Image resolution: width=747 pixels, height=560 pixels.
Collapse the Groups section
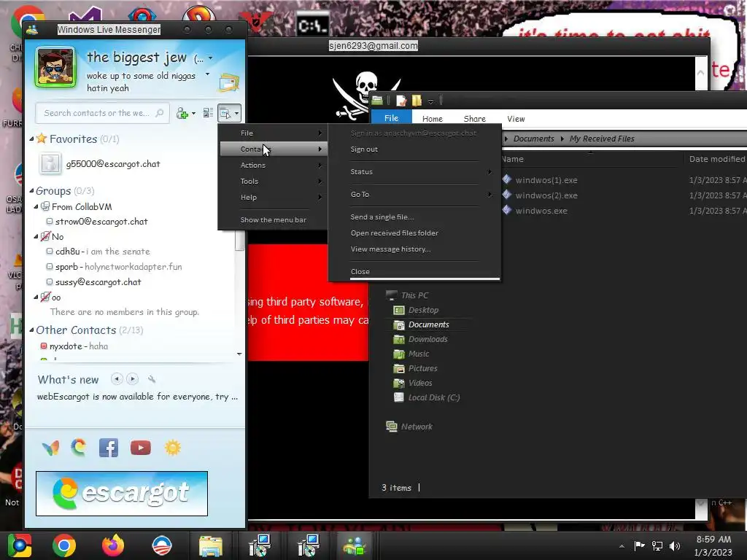pyautogui.click(x=31, y=191)
